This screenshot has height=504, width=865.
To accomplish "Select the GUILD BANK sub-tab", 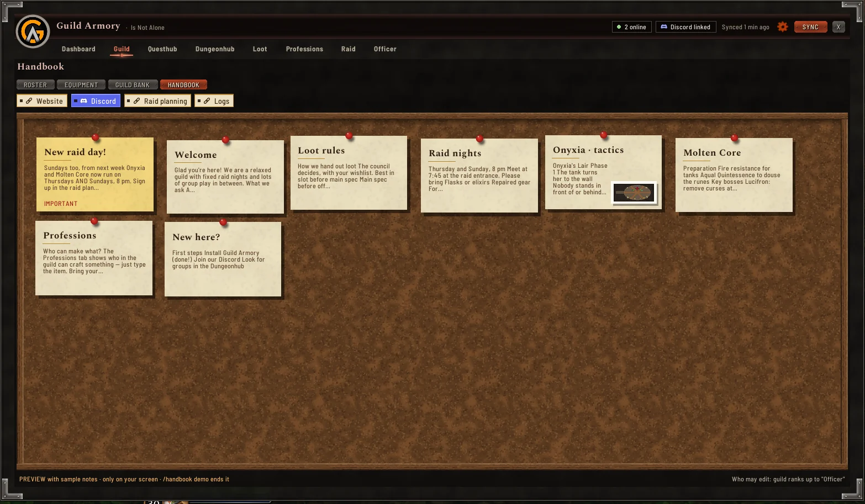I will coord(133,84).
